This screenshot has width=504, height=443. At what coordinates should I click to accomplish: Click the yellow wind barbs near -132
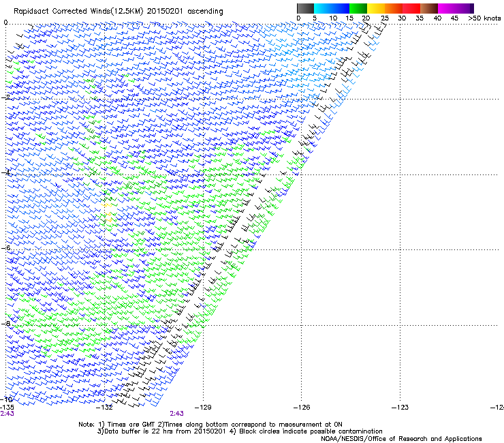point(108,212)
